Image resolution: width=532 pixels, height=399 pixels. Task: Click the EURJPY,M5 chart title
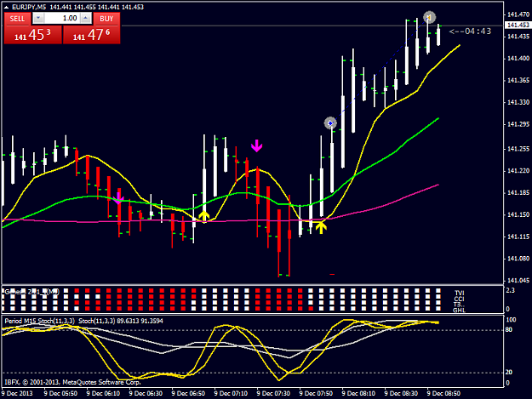pyautogui.click(x=29, y=7)
